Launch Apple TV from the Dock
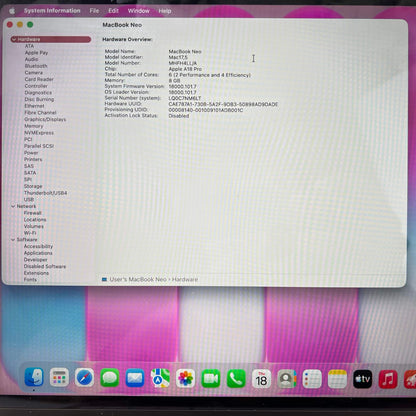Screen dimensions: 416x416 363,379
